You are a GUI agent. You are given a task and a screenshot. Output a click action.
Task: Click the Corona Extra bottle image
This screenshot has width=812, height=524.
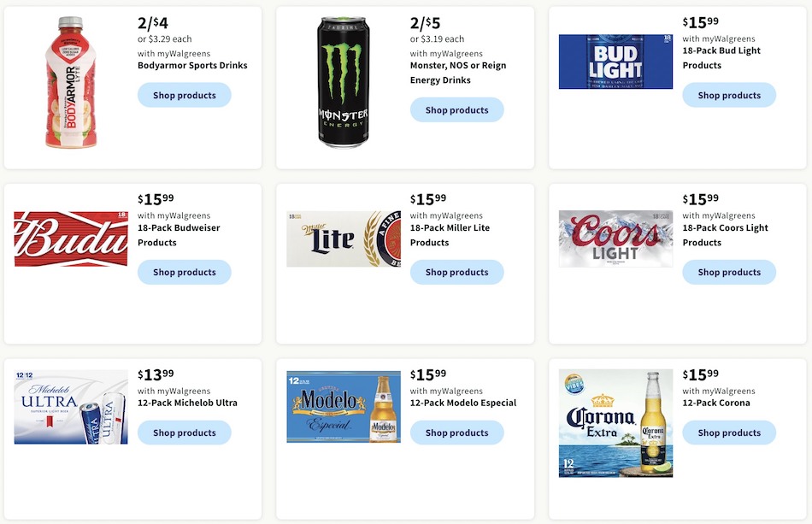click(x=615, y=423)
